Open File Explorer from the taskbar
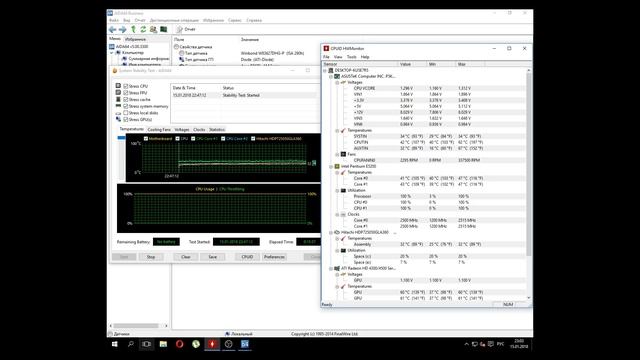 click(163, 344)
